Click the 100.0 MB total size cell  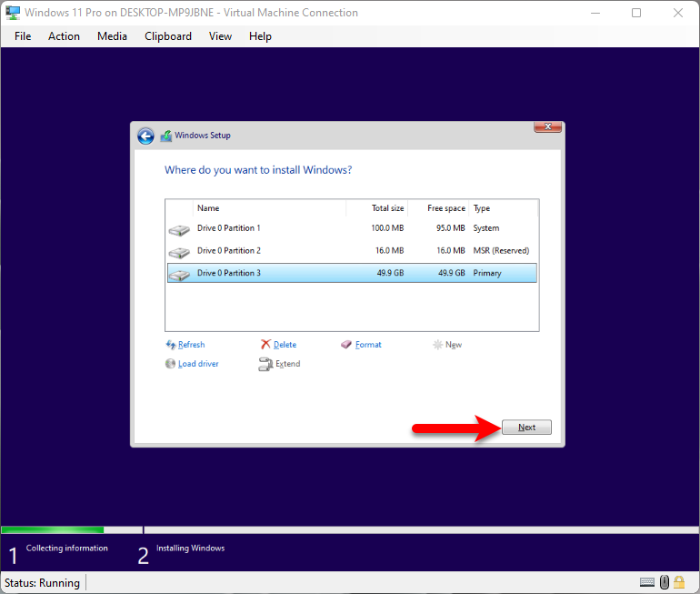point(387,228)
